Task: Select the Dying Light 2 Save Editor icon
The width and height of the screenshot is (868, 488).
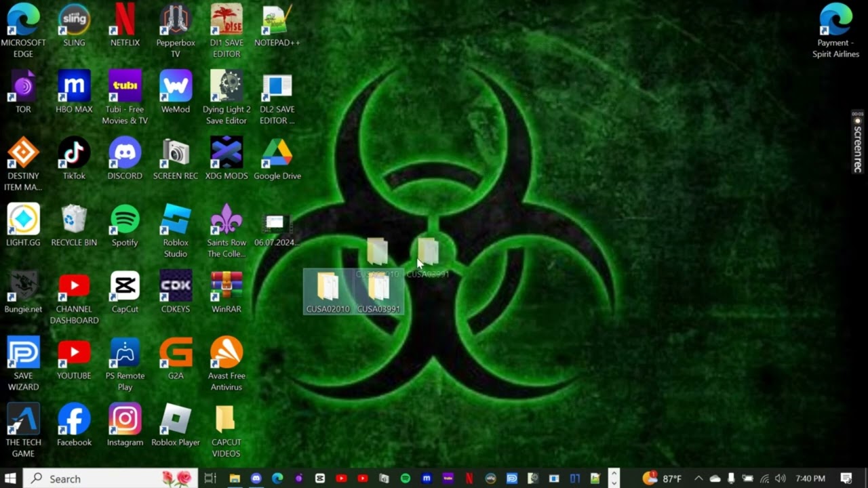Action: click(226, 98)
